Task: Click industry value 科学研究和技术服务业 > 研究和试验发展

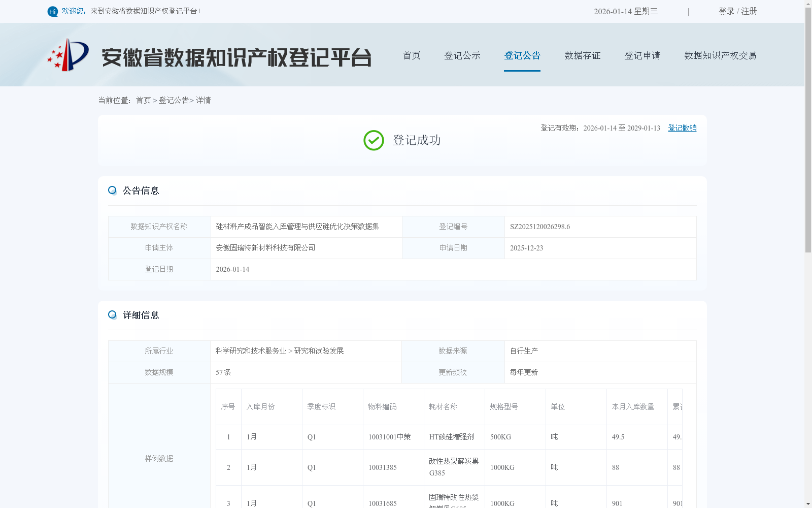Action: (280, 351)
